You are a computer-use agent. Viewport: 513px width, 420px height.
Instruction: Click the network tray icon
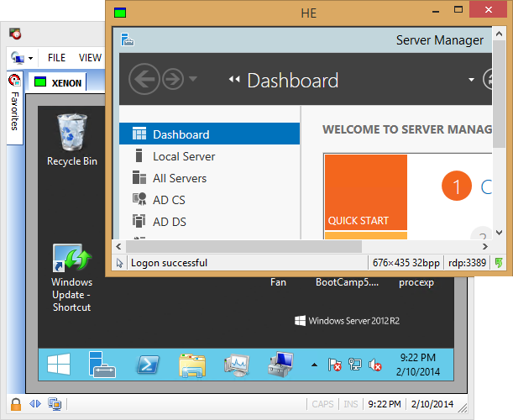tap(354, 365)
